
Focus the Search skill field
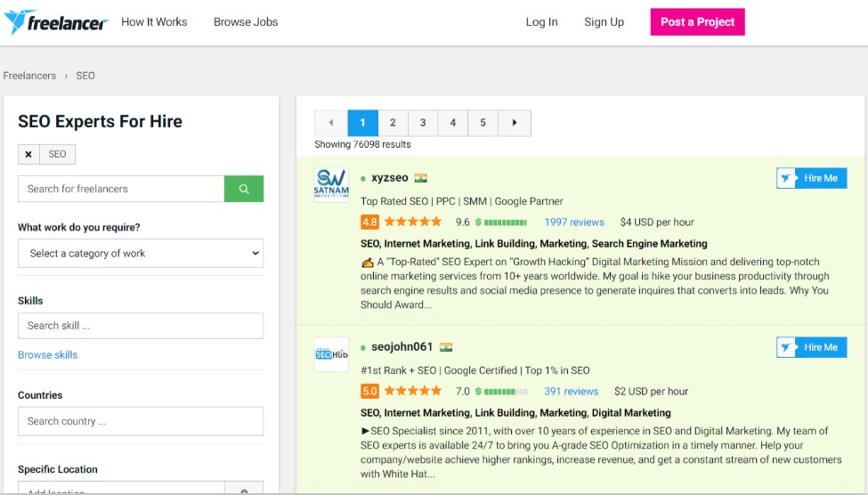(x=141, y=326)
